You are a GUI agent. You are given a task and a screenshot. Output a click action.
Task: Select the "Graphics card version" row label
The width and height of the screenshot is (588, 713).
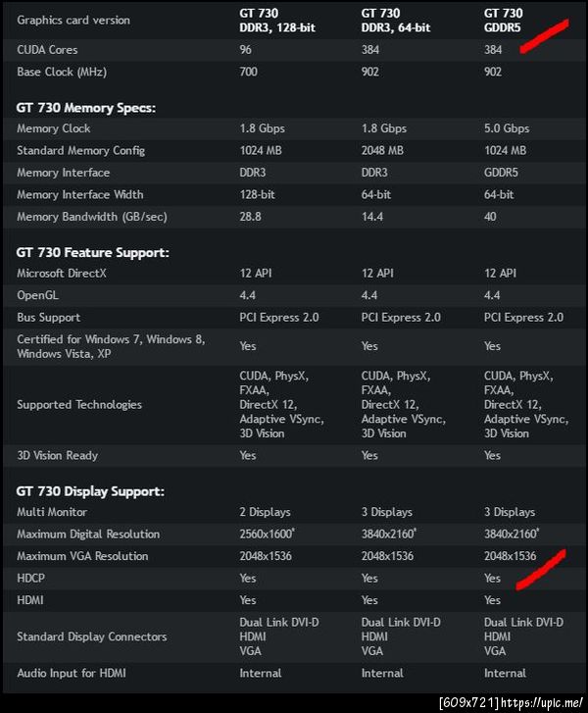click(73, 20)
